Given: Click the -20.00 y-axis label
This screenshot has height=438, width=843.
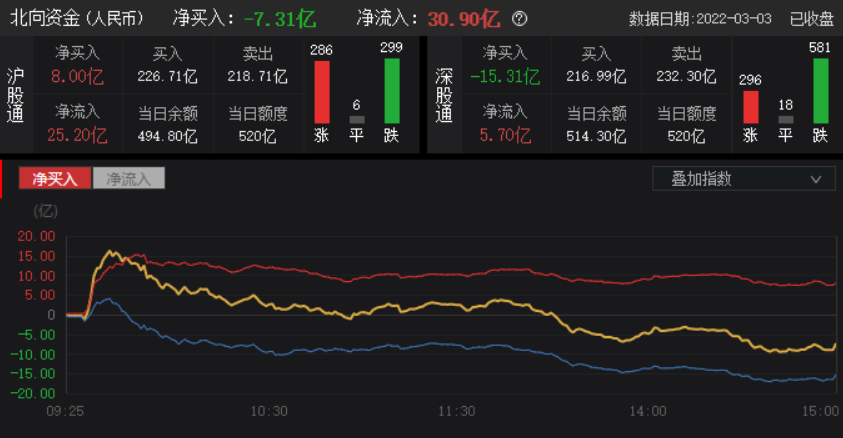Looking at the screenshot, I should coord(33,393).
